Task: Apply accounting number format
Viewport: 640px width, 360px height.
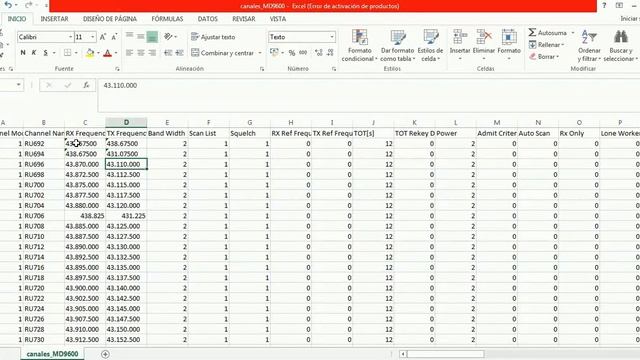Action: (274, 53)
